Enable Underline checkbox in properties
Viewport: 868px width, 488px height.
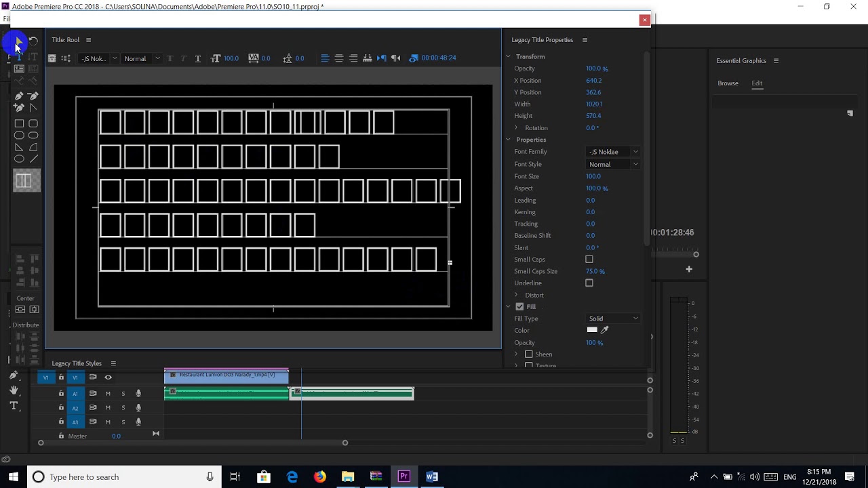pos(589,283)
